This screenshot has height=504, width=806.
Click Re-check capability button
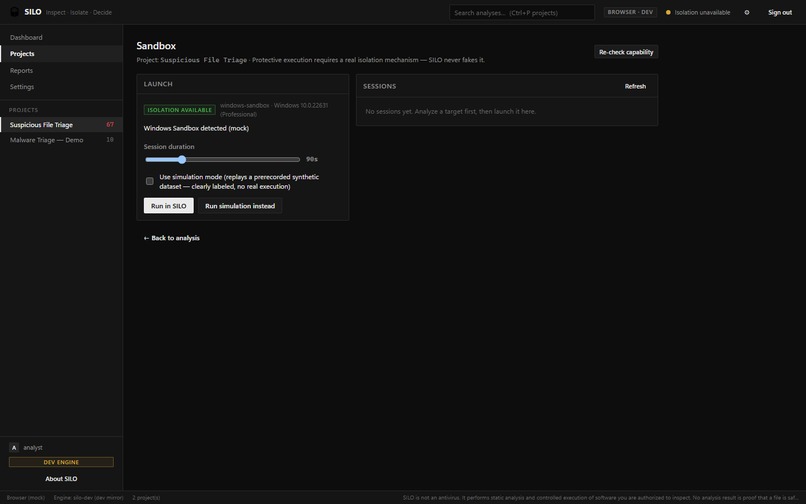626,52
